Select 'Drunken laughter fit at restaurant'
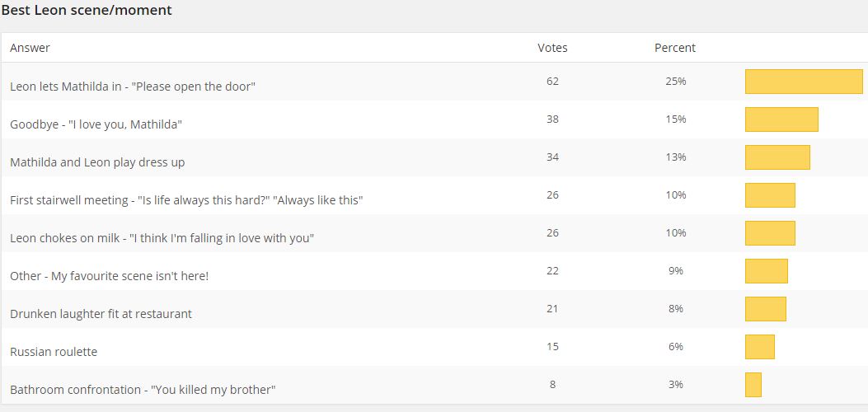Screen dimensions: 868x412 [x=101, y=314]
